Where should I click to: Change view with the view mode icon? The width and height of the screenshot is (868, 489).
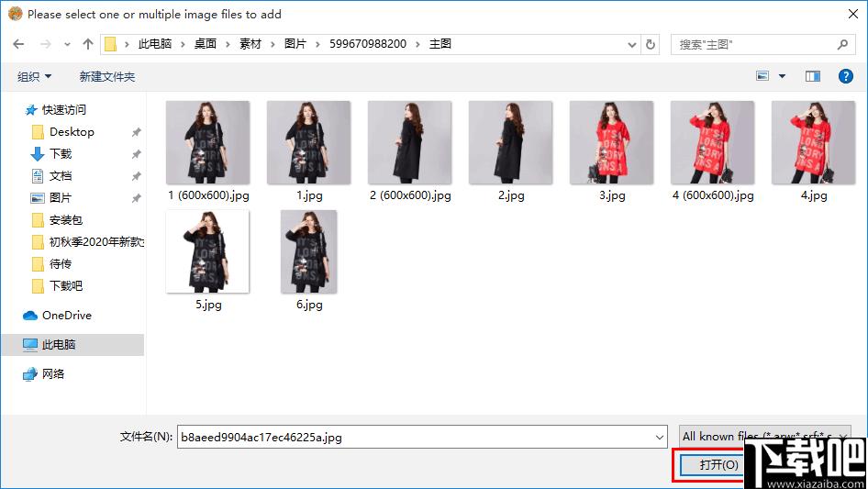(x=762, y=76)
